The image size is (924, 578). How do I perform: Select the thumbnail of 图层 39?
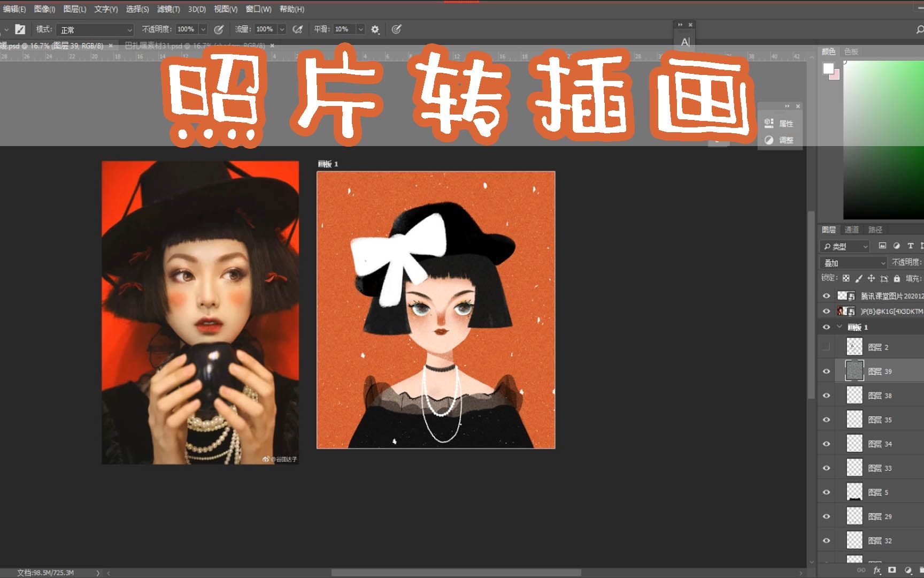click(x=853, y=371)
